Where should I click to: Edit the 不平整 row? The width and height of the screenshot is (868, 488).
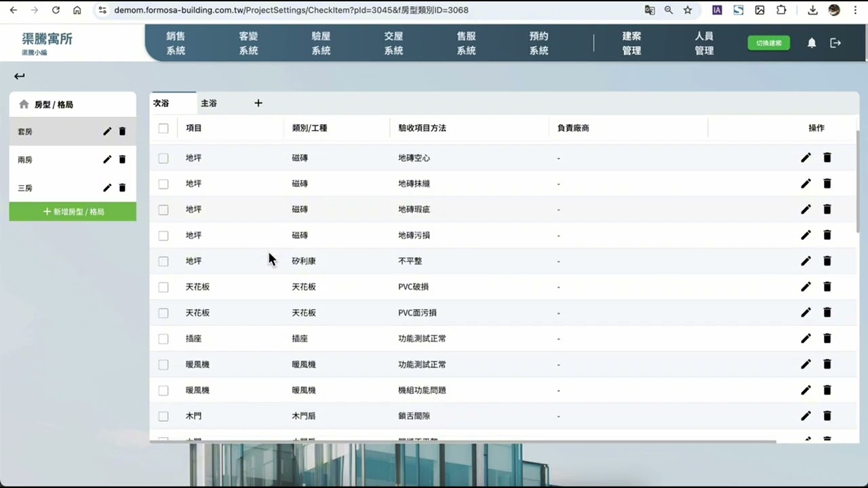pyautogui.click(x=806, y=261)
